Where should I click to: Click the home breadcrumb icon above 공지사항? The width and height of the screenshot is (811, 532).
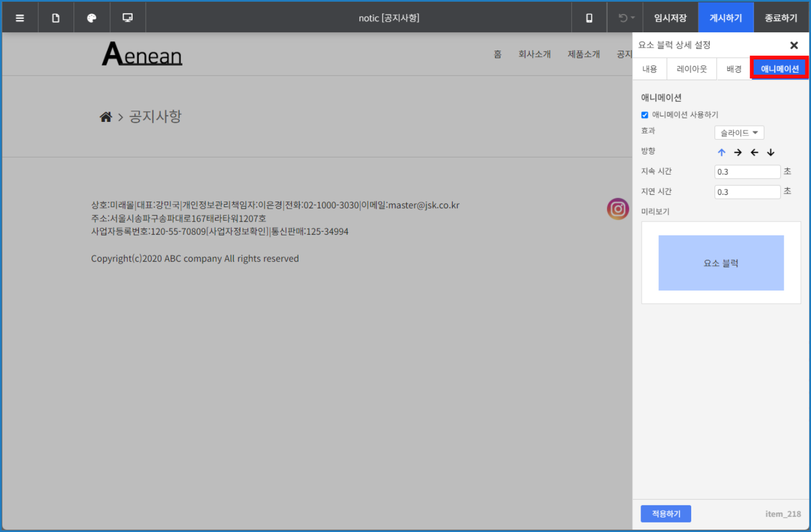coord(106,116)
